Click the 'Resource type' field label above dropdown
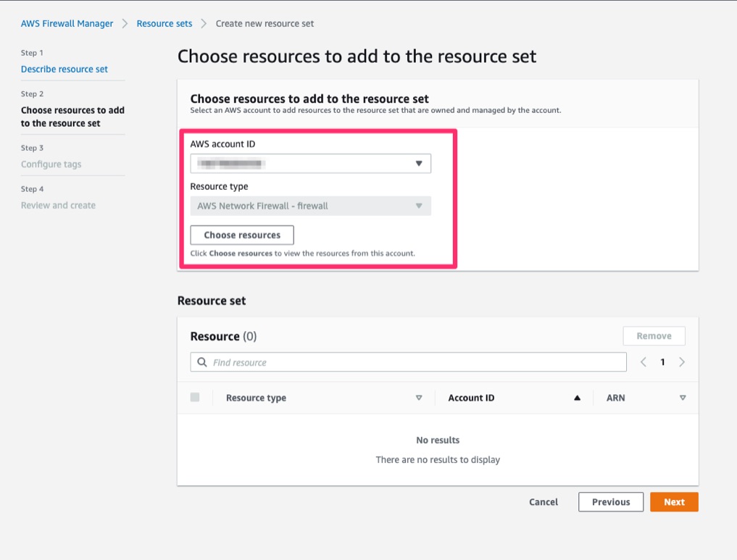Screen dimensions: 737x560 [219, 186]
